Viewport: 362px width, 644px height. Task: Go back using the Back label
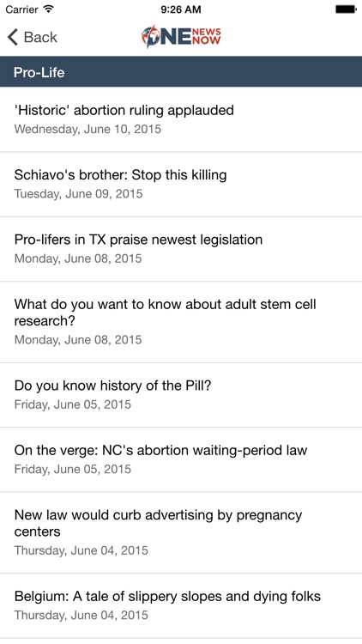(40, 38)
